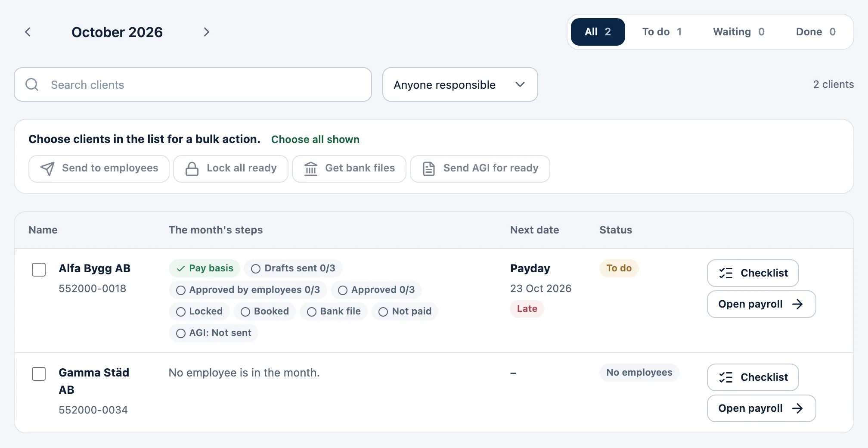This screenshot has height=448, width=868.
Task: Click the checklist icon in Alfa Bygg AB row
Action: 726,273
